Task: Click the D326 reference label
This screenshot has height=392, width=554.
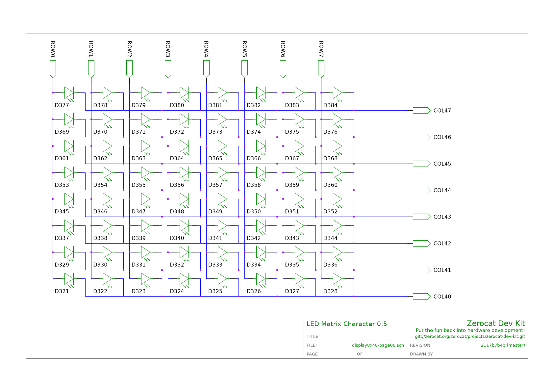Action: point(254,291)
